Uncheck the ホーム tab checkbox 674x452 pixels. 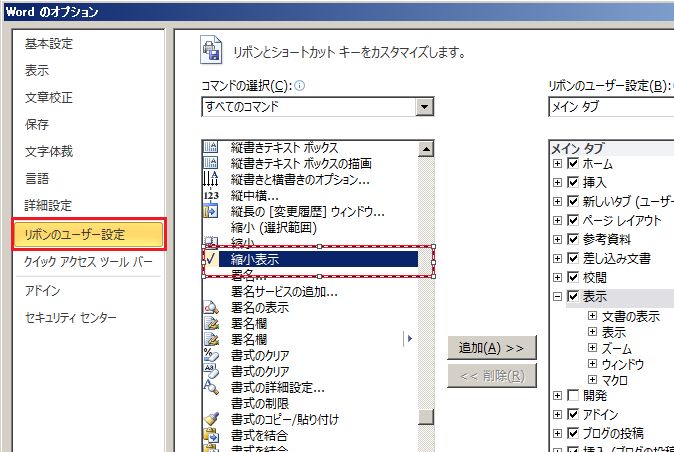pos(573,163)
